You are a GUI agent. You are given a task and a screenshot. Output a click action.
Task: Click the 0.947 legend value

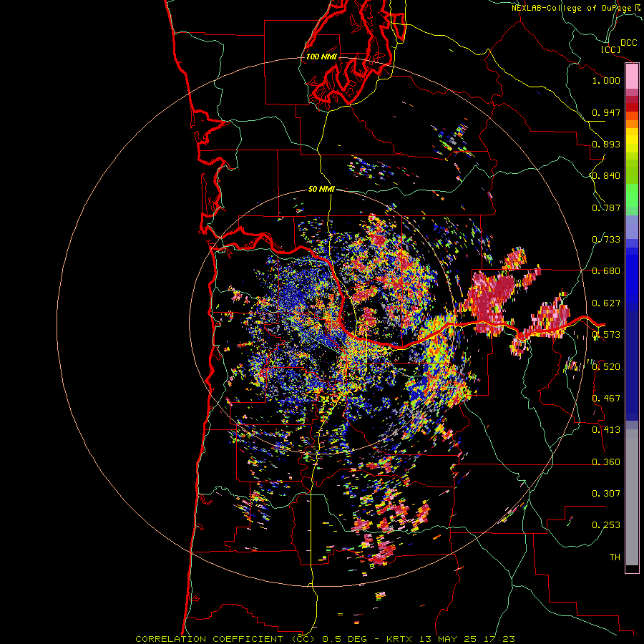(606, 112)
